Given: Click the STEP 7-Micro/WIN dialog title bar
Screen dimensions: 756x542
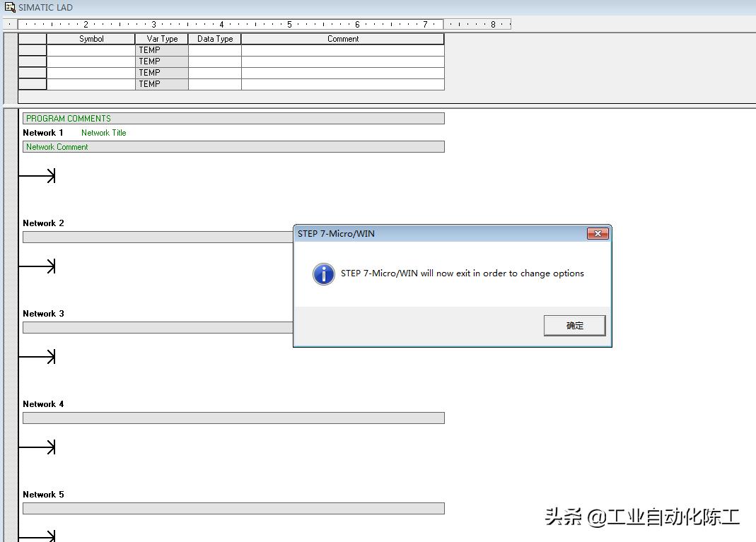Looking at the screenshot, I should [440, 234].
